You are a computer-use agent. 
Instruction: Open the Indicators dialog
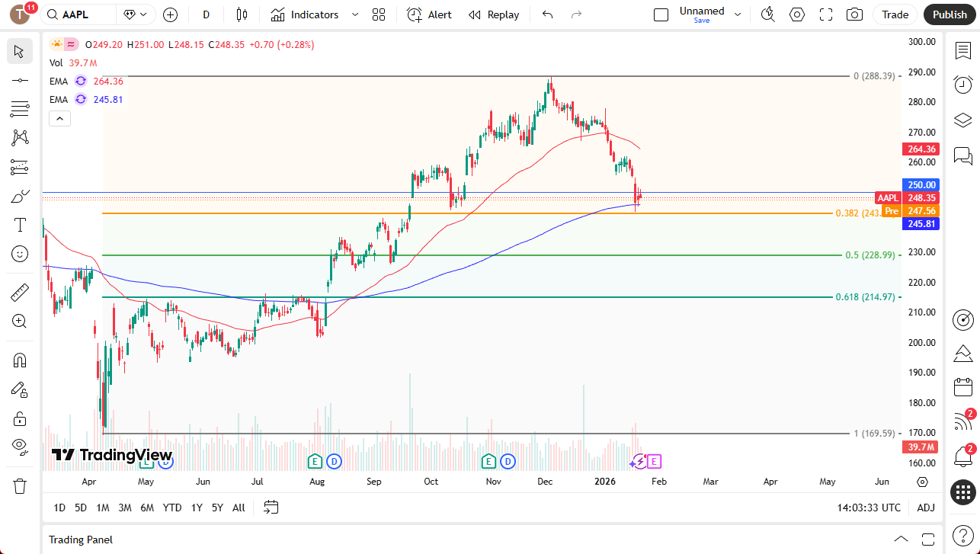305,14
